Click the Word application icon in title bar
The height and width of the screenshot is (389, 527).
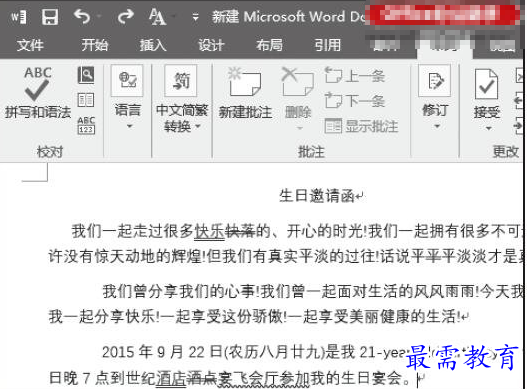pyautogui.click(x=18, y=16)
